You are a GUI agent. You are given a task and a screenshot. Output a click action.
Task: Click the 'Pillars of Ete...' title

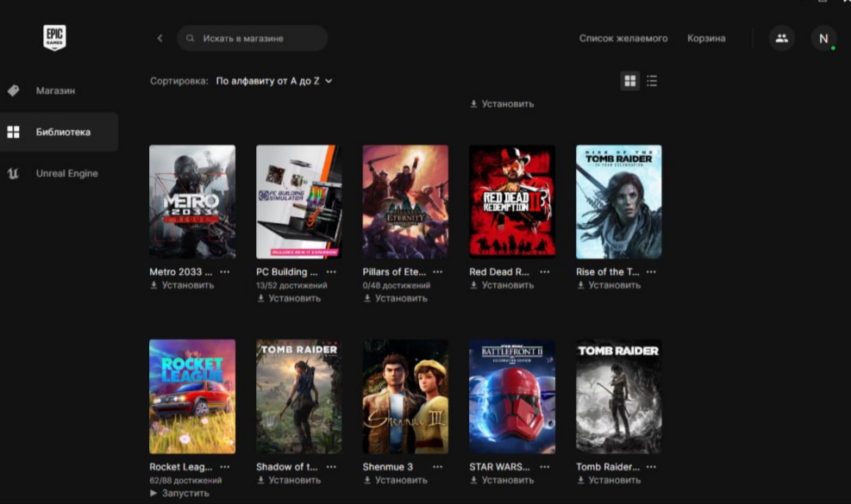click(395, 271)
